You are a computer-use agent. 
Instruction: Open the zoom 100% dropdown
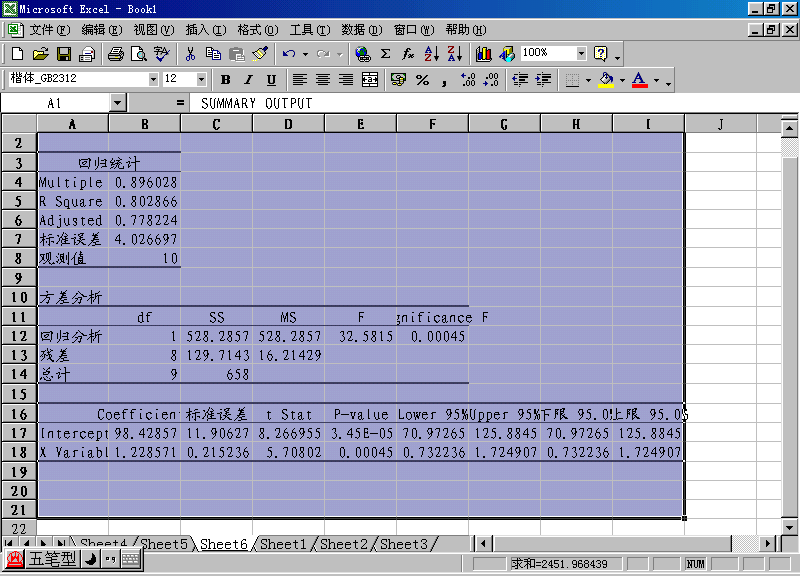pyautogui.click(x=581, y=54)
